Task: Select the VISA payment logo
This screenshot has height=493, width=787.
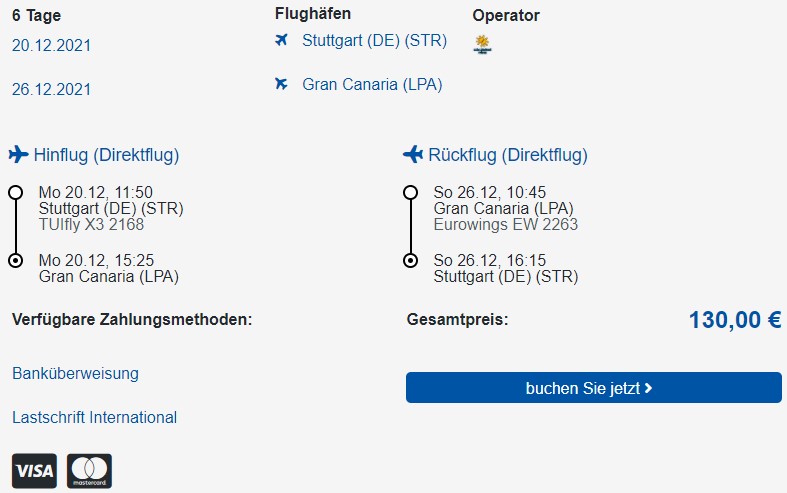Action: tap(35, 471)
